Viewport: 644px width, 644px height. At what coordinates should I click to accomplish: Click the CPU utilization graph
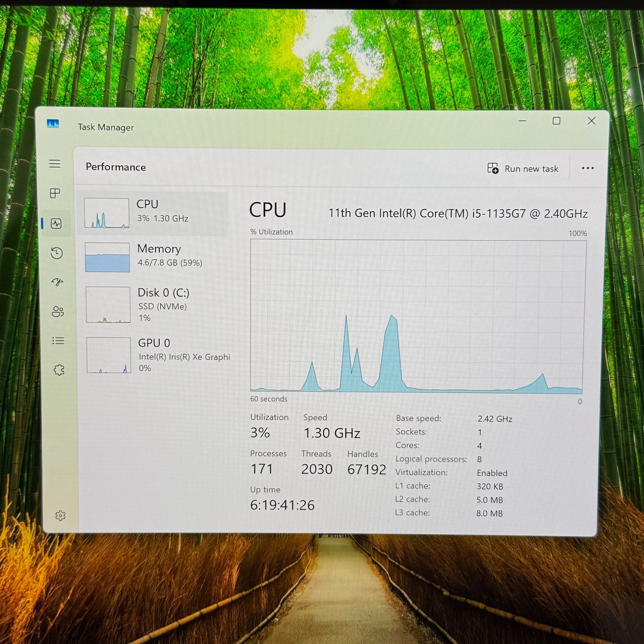coord(417,316)
